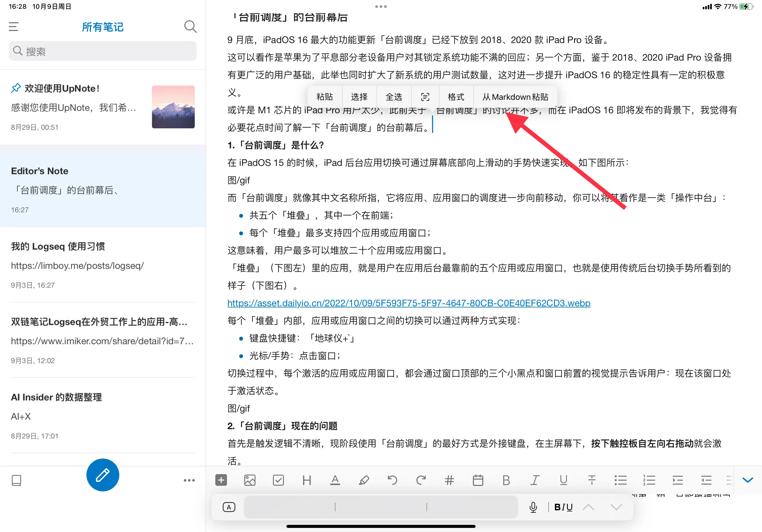Choose 从 Markdown 粘贴 in the popup menu
The image size is (762, 532).
[x=515, y=97]
